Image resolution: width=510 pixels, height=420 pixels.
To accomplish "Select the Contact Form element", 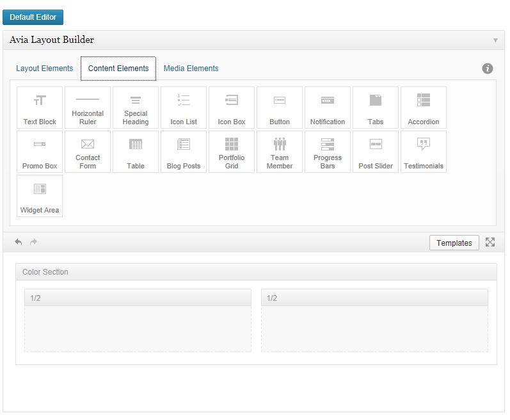I will pyautogui.click(x=88, y=152).
